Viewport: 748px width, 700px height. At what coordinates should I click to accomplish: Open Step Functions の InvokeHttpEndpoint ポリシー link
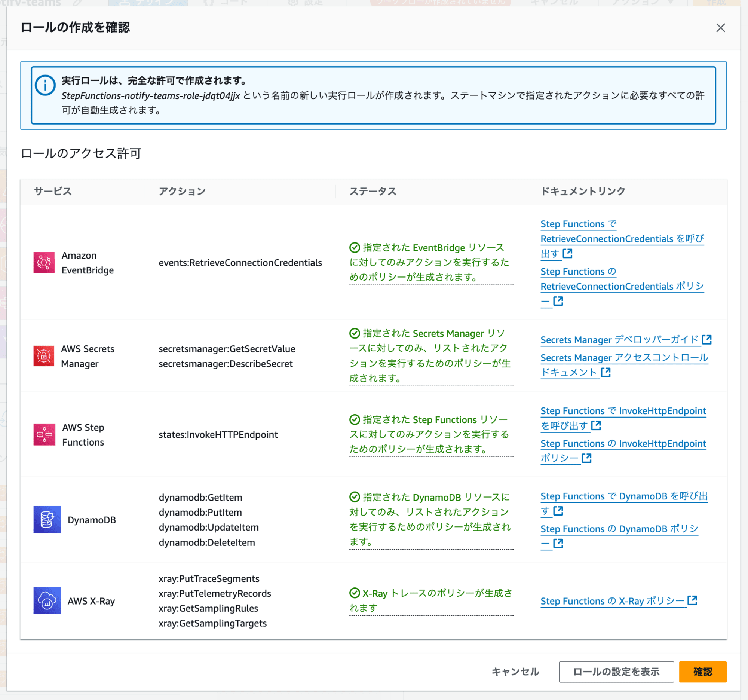tap(623, 450)
